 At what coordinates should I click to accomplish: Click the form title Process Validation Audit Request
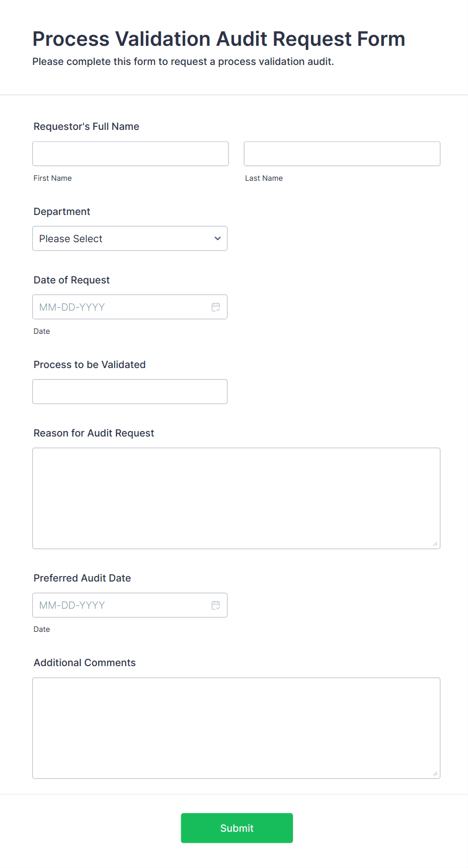pos(218,39)
